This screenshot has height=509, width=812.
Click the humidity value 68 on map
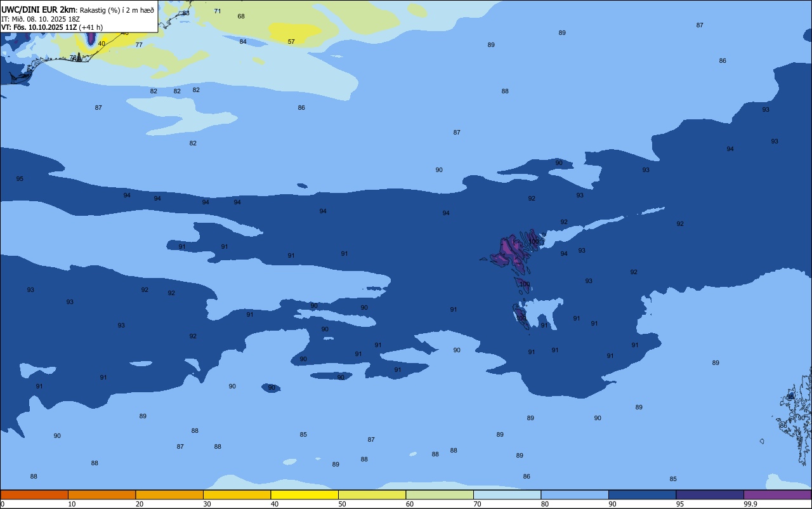point(241,17)
